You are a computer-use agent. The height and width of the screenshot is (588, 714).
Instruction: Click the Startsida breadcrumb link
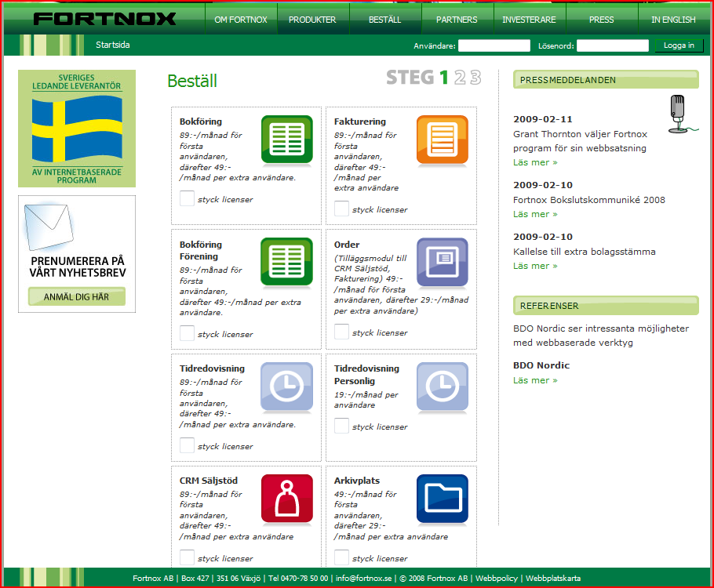(112, 45)
